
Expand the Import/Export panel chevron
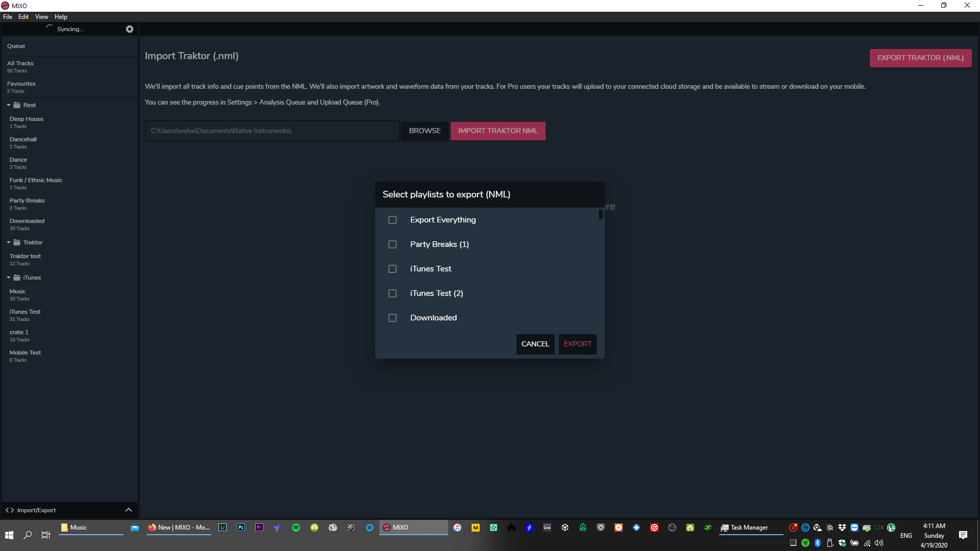tap(129, 510)
